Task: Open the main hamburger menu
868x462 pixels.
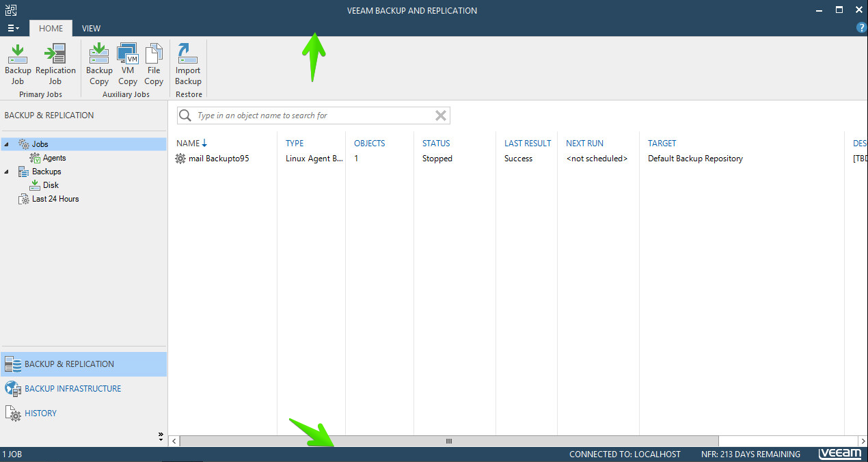Action: pyautogui.click(x=13, y=28)
